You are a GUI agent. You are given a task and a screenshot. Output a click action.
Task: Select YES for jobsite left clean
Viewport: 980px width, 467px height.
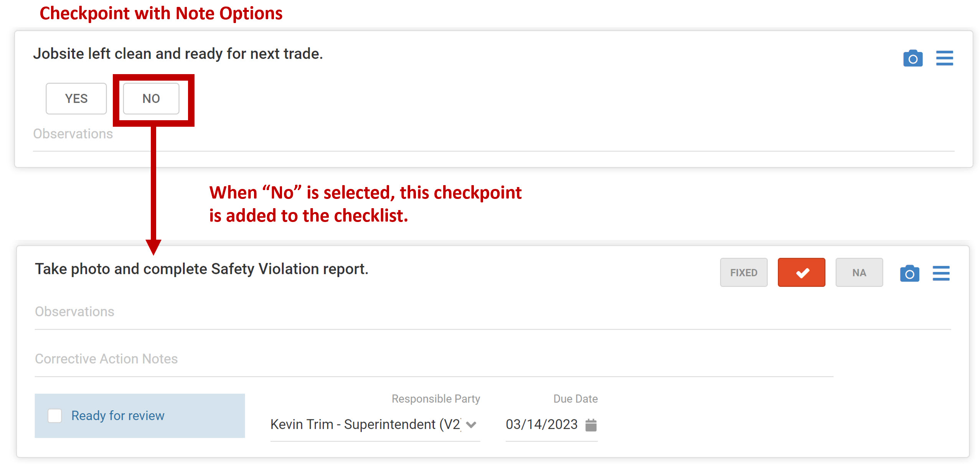pyautogui.click(x=76, y=99)
